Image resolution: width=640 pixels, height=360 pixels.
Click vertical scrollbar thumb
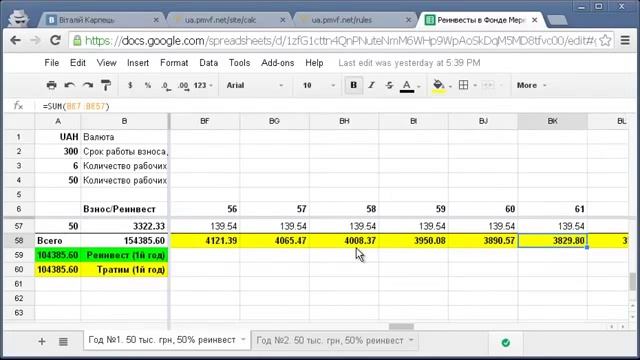(x=633, y=282)
